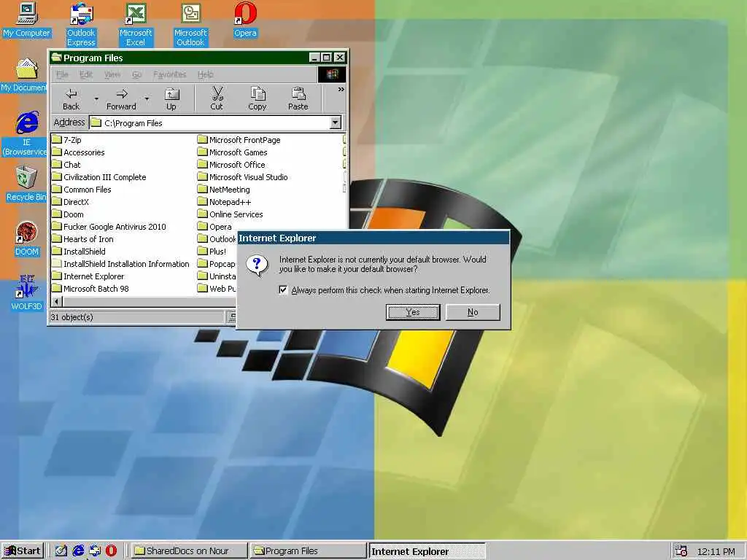Image resolution: width=747 pixels, height=560 pixels.
Task: Switch to Program Files taskbar button
Action: coord(308,551)
